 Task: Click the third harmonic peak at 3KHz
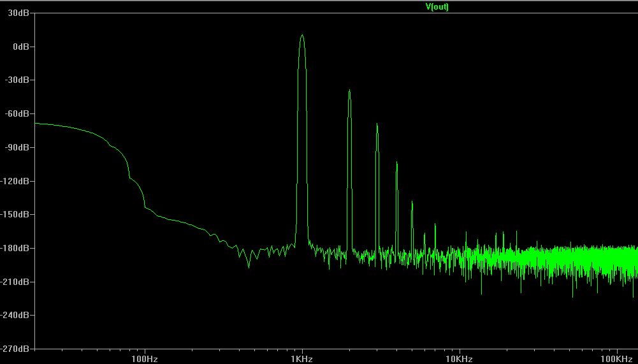(x=377, y=124)
